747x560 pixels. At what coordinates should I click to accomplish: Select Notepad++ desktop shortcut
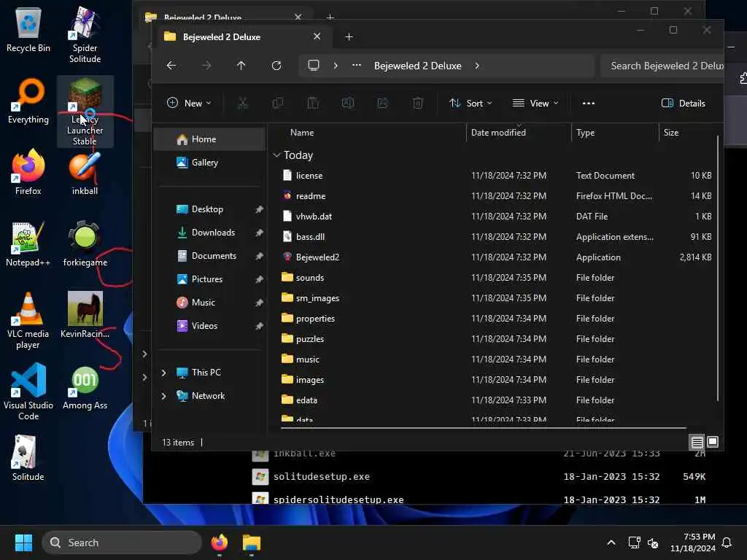[x=28, y=244]
